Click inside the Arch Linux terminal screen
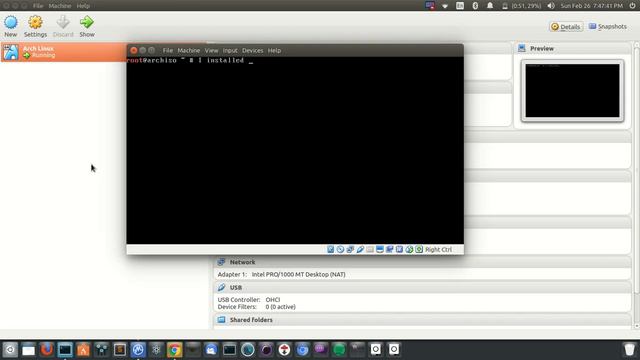The image size is (640, 360). coord(295,150)
